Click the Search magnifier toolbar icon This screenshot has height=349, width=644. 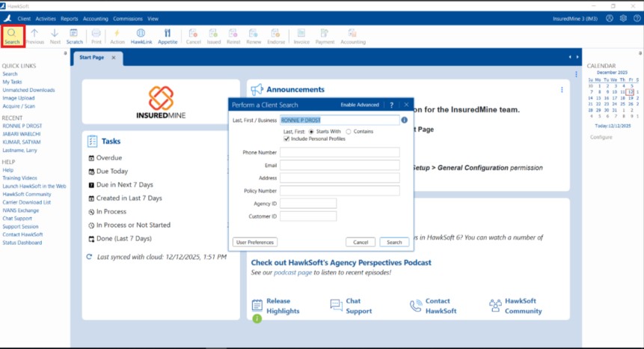12,34
